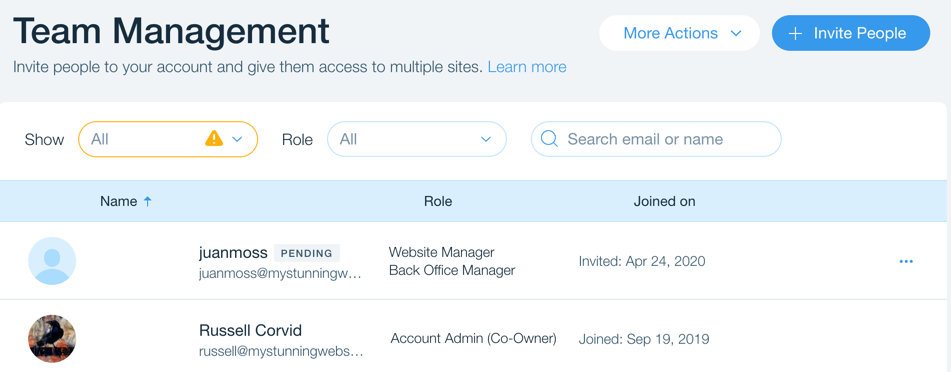Viewport: 951px width, 372px height.
Task: Focus the Search email or name field
Action: coord(656,139)
